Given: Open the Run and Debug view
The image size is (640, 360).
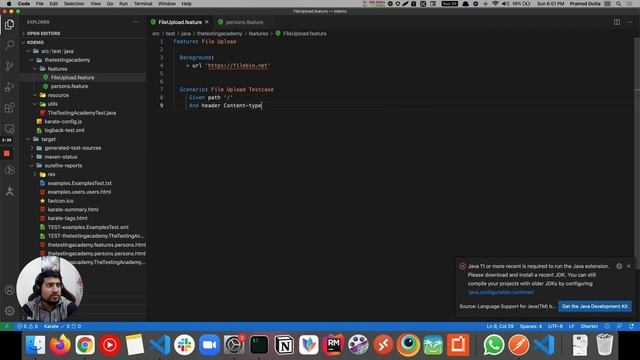Looking at the screenshot, I should tap(9, 87).
